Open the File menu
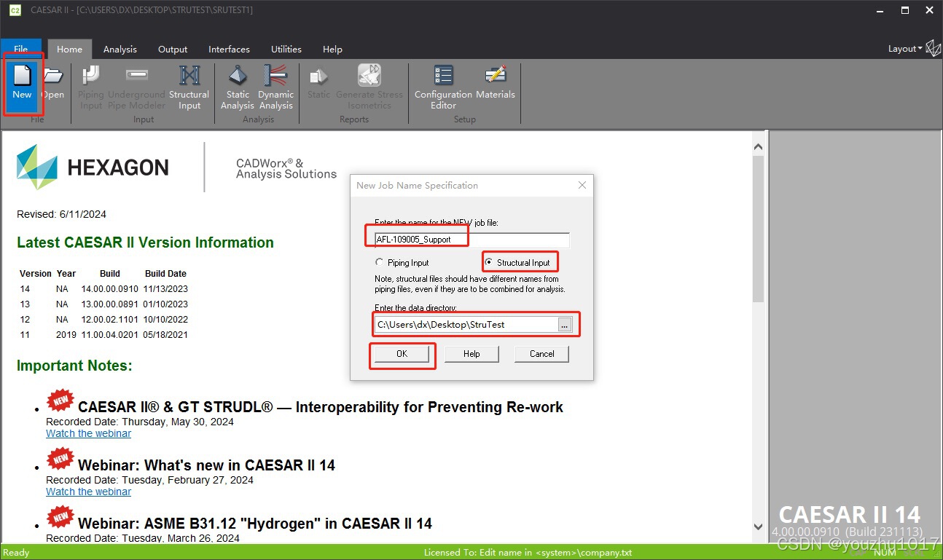This screenshot has width=943, height=560. pos(21,49)
